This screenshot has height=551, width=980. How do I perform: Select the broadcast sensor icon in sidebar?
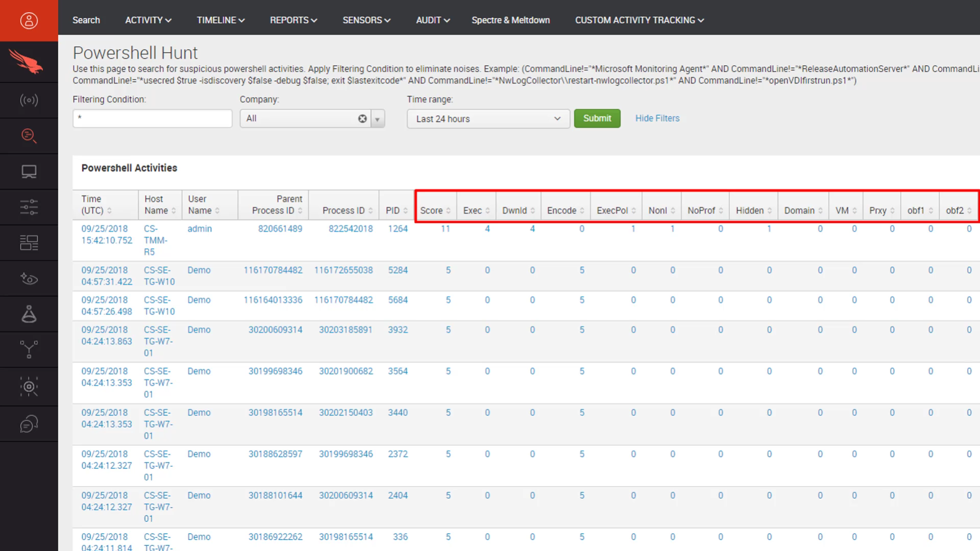coord(29,100)
